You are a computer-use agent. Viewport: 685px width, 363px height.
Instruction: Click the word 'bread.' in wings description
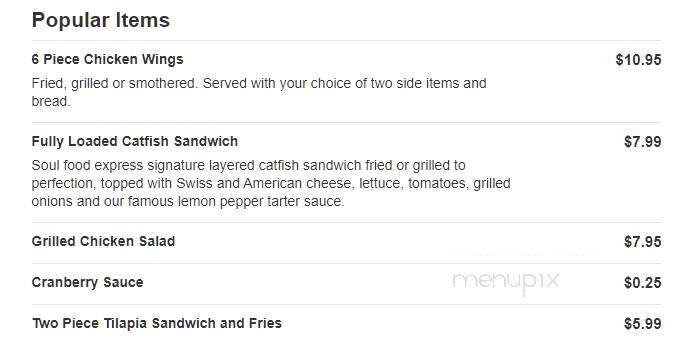click(x=51, y=101)
